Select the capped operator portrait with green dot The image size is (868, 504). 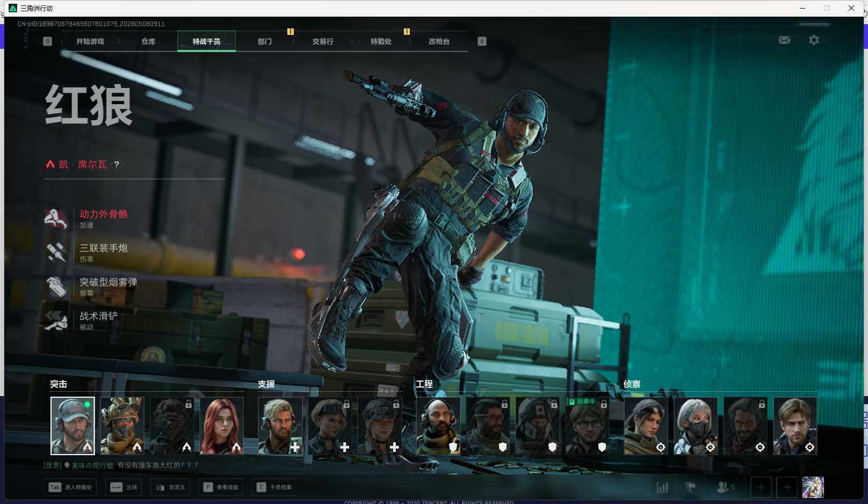tap(73, 426)
